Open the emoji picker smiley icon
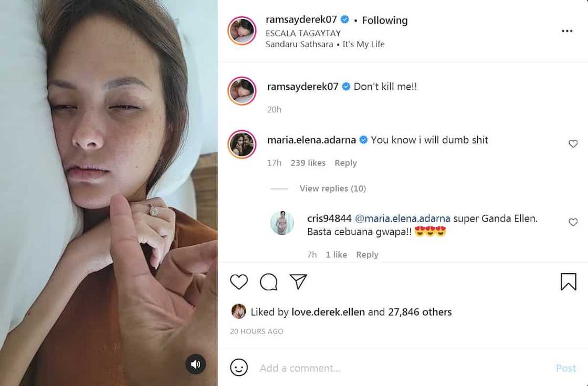Viewport: 588px width, 386px height. [x=239, y=368]
